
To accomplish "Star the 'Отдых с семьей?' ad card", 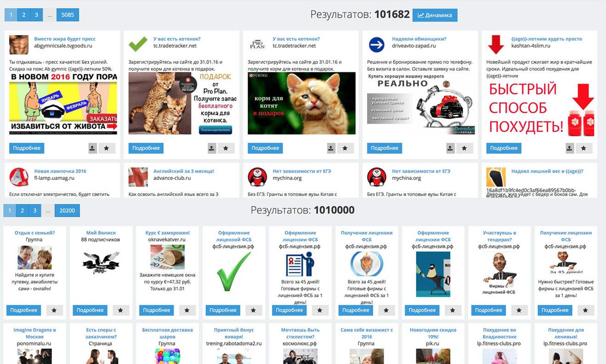I will pyautogui.click(x=54, y=310).
